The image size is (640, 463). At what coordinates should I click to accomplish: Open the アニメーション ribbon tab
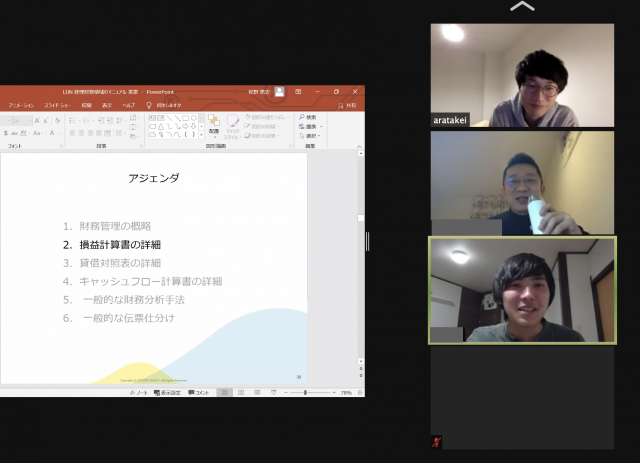coord(22,105)
